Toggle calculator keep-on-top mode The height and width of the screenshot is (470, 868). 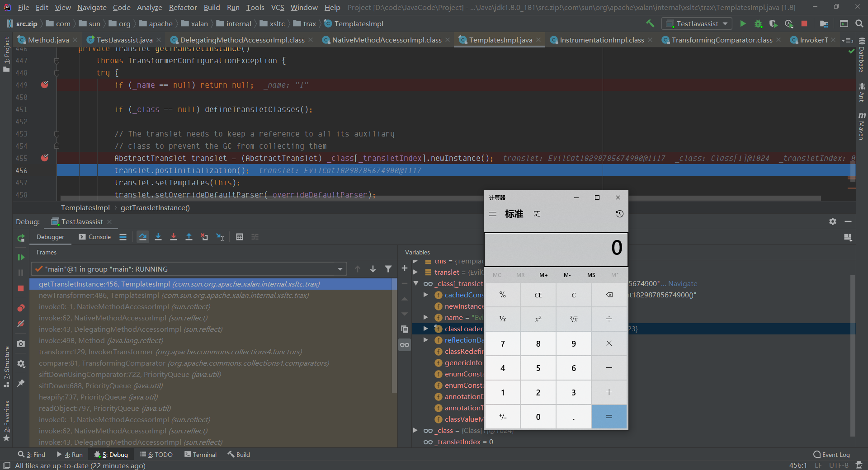(537, 214)
